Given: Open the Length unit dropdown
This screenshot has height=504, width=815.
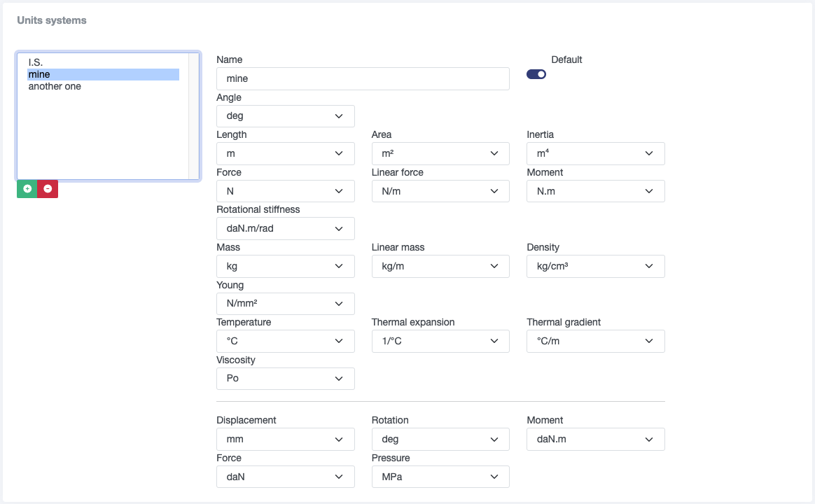Looking at the screenshot, I should [285, 153].
